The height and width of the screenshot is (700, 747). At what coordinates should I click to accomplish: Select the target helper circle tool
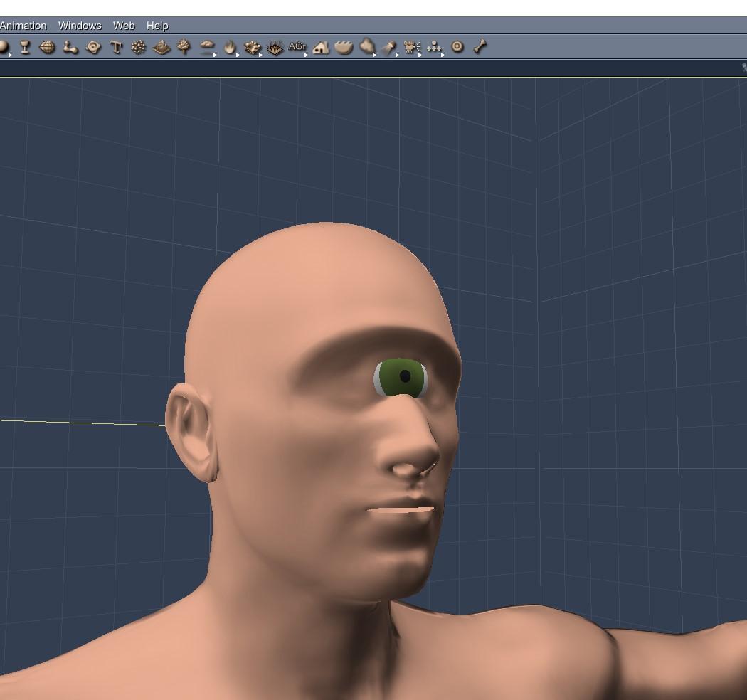tap(457, 47)
